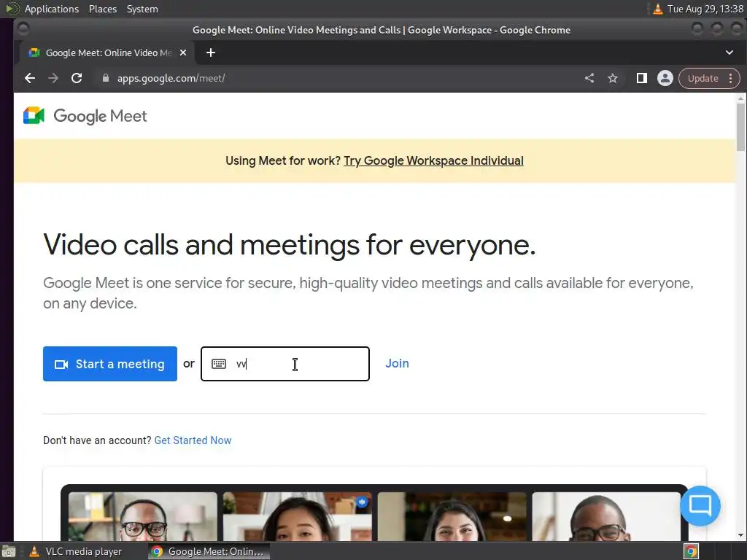The height and width of the screenshot is (560, 747).
Task: Open the blue chat bubble widget
Action: point(700,505)
